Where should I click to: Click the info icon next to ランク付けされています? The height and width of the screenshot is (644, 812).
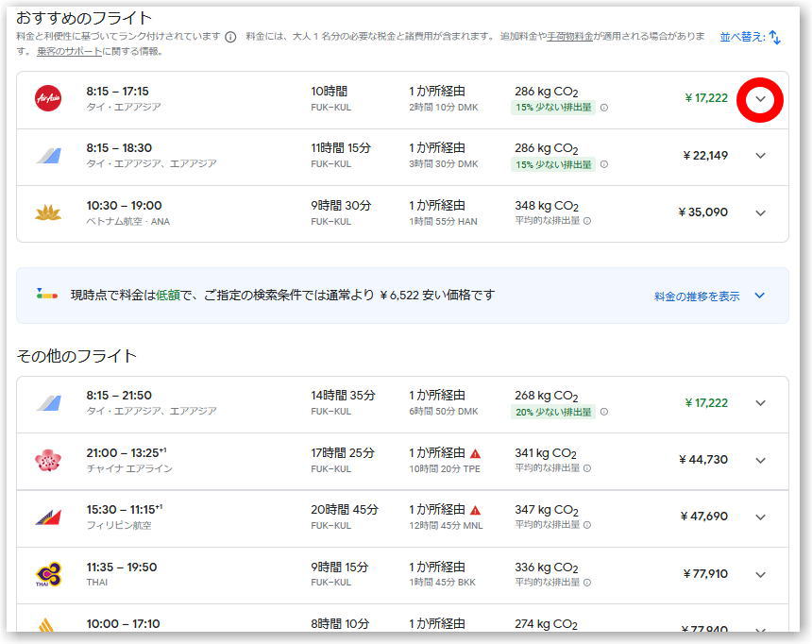tap(231, 37)
